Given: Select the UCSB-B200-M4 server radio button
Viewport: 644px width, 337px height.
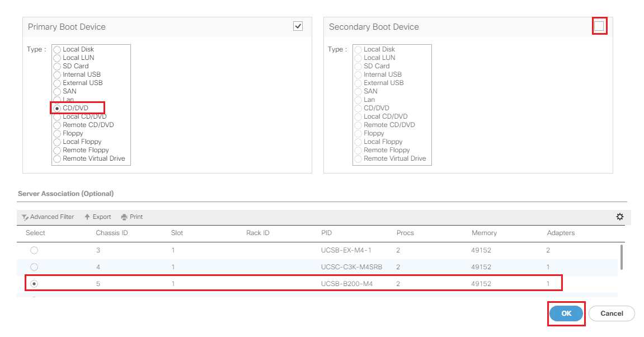Looking at the screenshot, I should tap(34, 284).
